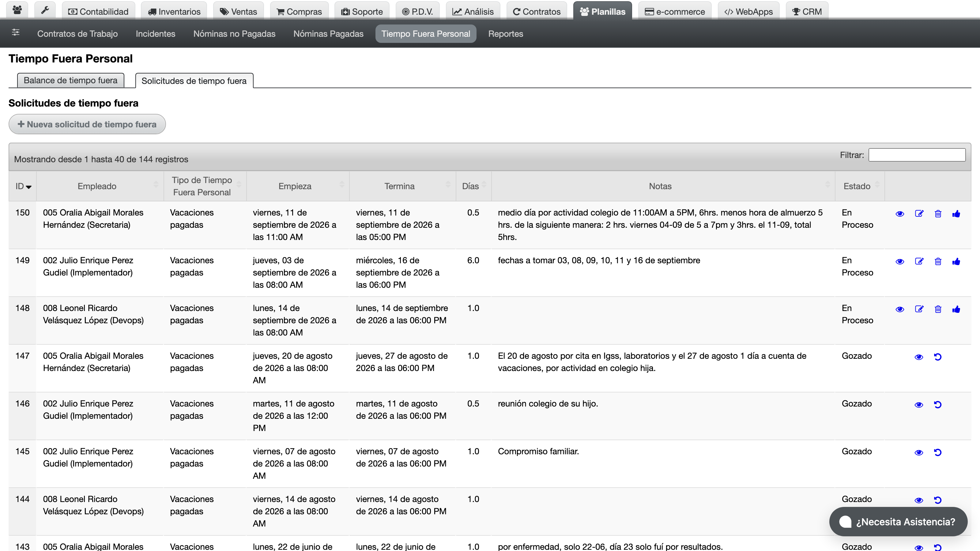Toggle the sliders menu icon in navbar
The height and width of the screenshot is (551, 980).
16,32
